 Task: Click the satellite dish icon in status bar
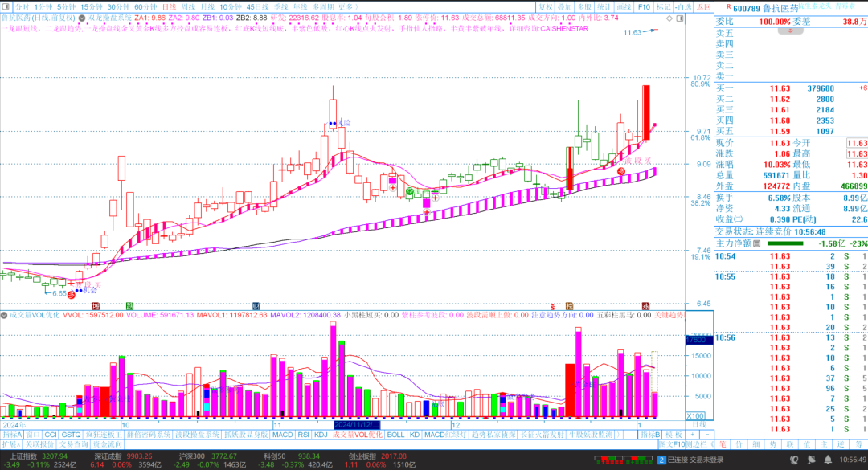[812, 460]
